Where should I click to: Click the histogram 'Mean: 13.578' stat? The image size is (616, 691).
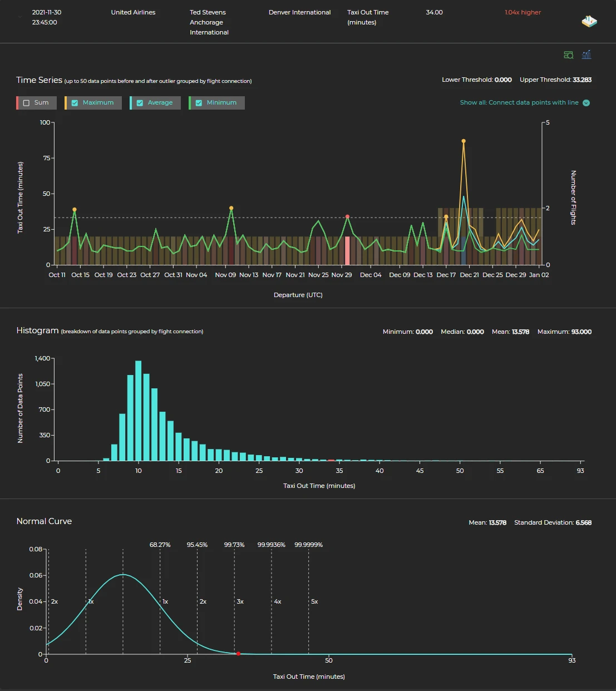click(510, 332)
